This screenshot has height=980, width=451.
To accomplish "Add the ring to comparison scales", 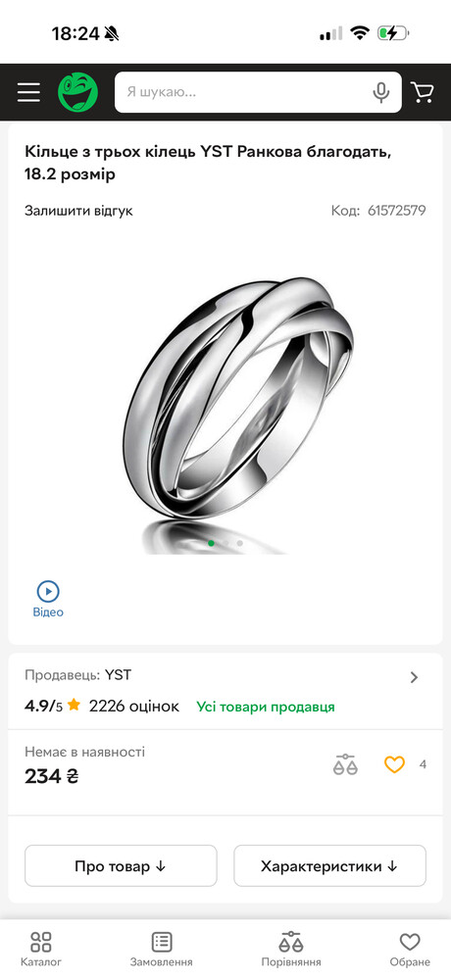I will 345,764.
